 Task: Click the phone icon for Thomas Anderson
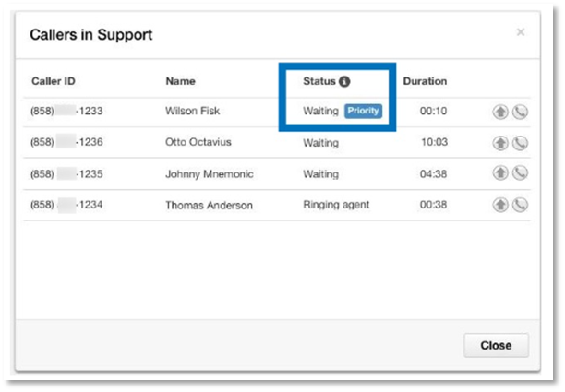click(x=520, y=205)
